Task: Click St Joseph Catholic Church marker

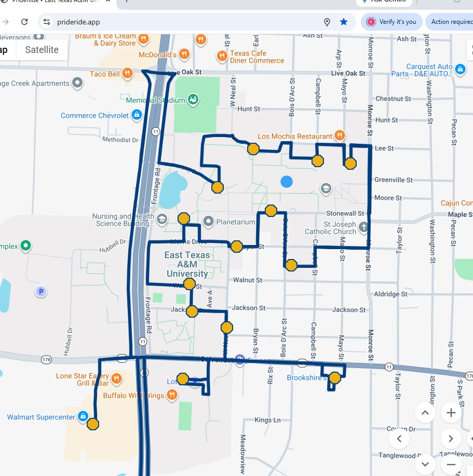Action: click(x=363, y=227)
